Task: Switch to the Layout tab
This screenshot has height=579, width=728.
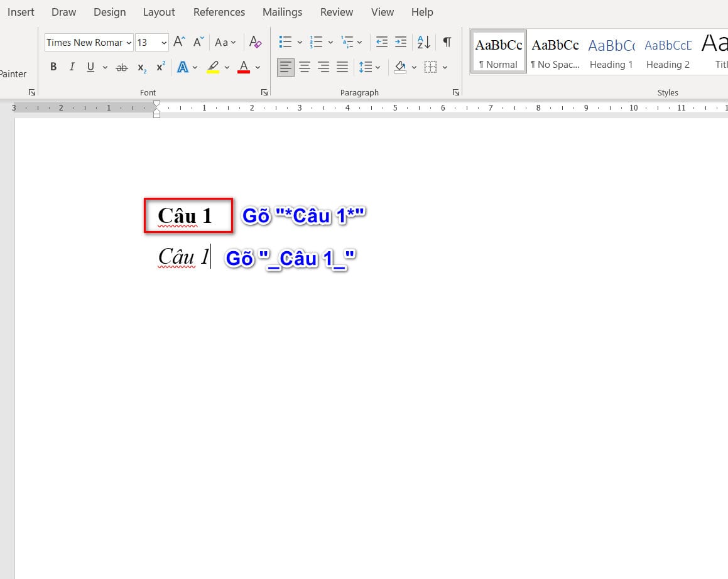Action: [x=159, y=12]
